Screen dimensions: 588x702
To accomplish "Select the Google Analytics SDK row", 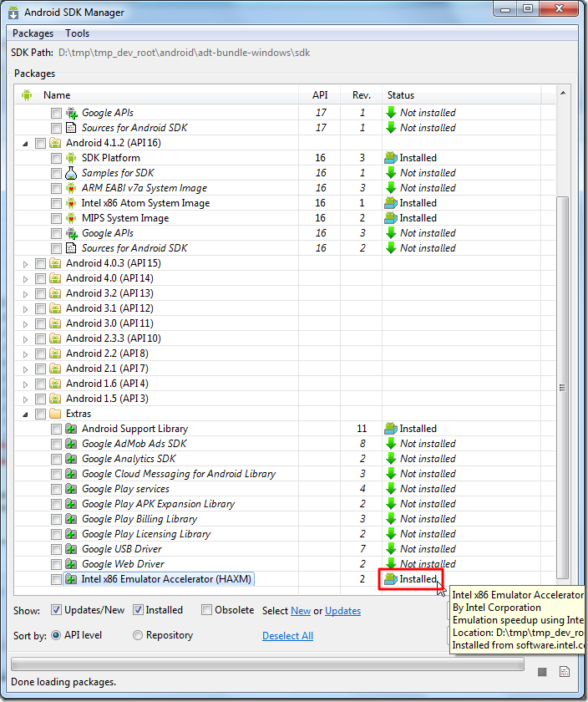I will pos(285,459).
